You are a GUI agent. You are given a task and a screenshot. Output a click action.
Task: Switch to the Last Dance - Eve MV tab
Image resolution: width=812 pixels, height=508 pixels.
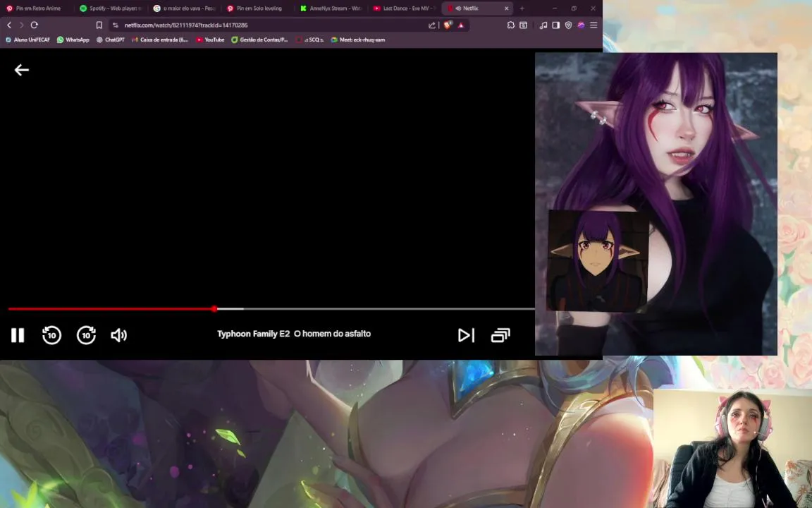coord(405,8)
